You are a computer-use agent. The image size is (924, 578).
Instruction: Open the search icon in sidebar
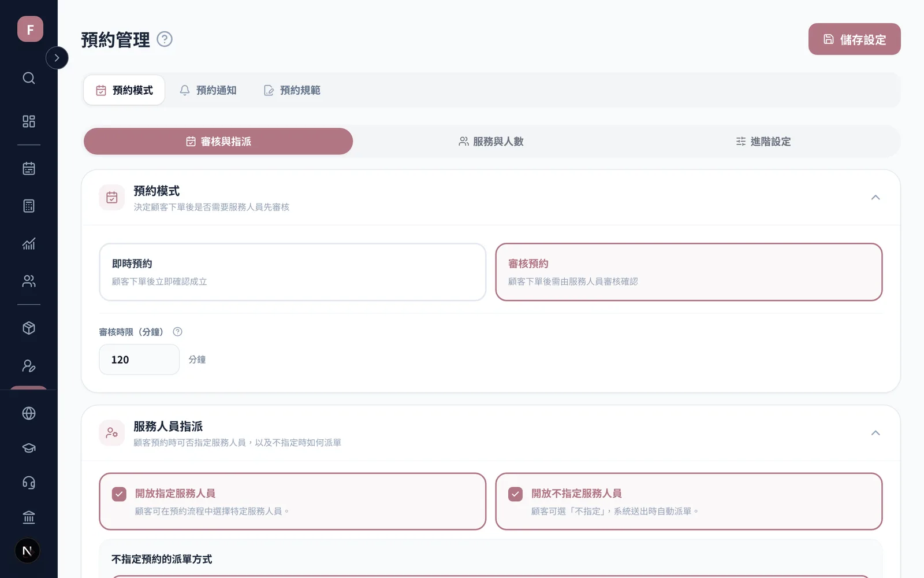click(x=29, y=78)
